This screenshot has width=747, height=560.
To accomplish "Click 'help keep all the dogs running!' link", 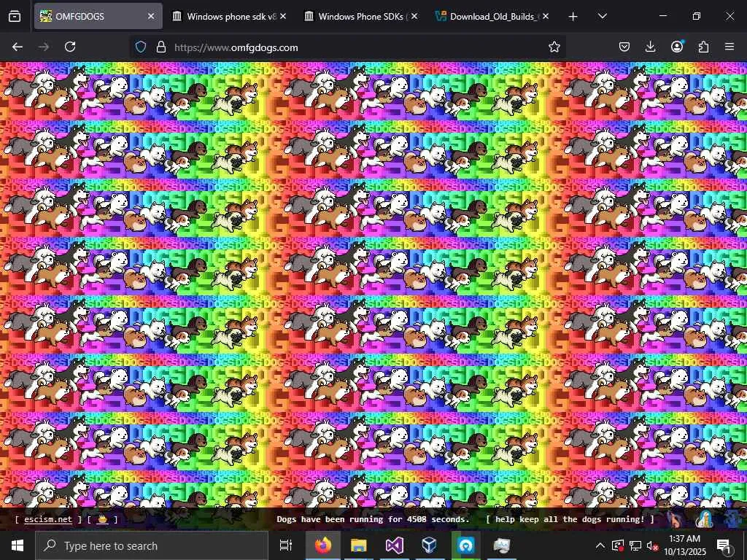I will [570, 519].
